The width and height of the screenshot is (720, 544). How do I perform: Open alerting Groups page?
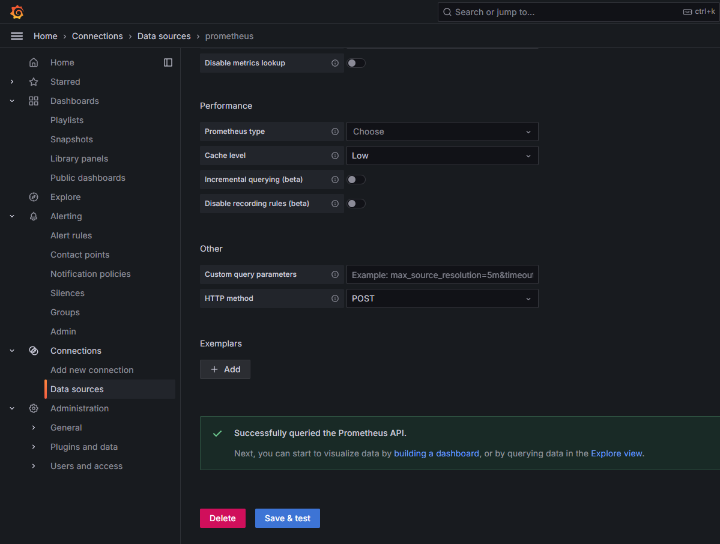65,312
